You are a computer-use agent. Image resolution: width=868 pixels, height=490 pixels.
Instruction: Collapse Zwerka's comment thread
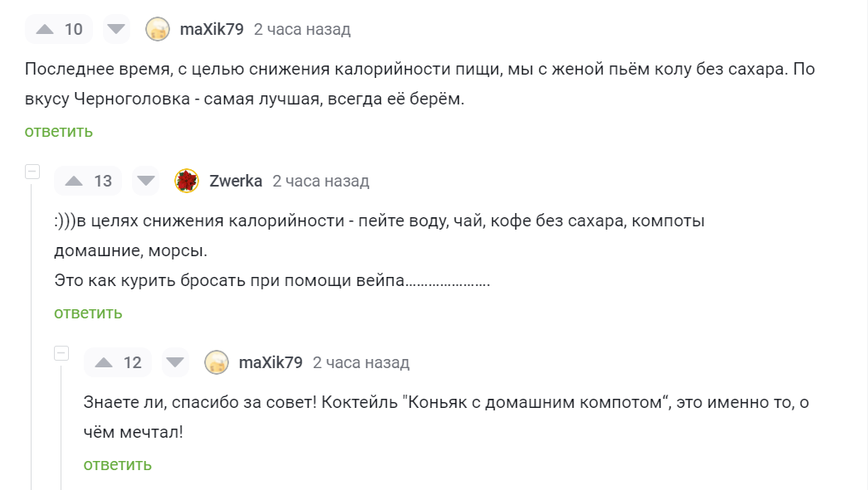(x=32, y=172)
